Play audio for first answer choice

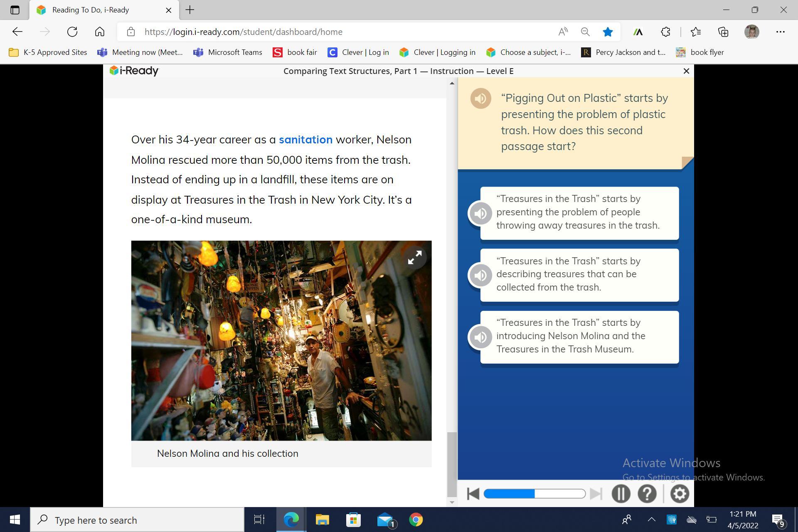tap(480, 213)
